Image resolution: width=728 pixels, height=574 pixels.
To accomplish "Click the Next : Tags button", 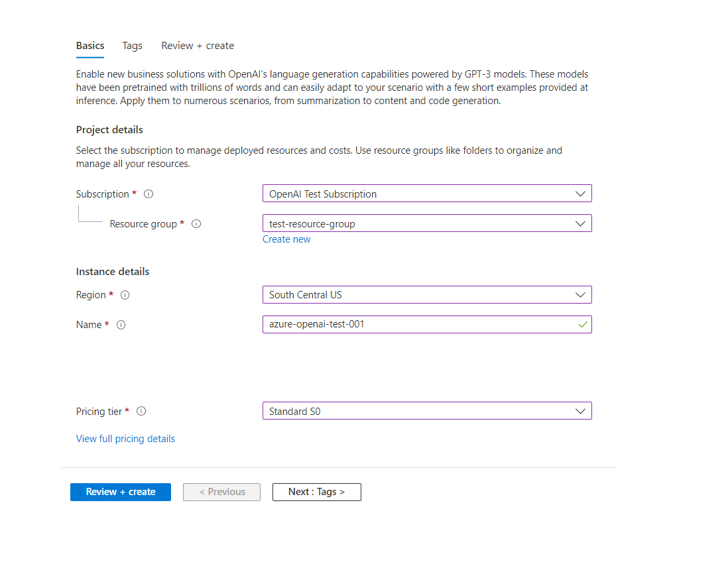I will [x=316, y=492].
